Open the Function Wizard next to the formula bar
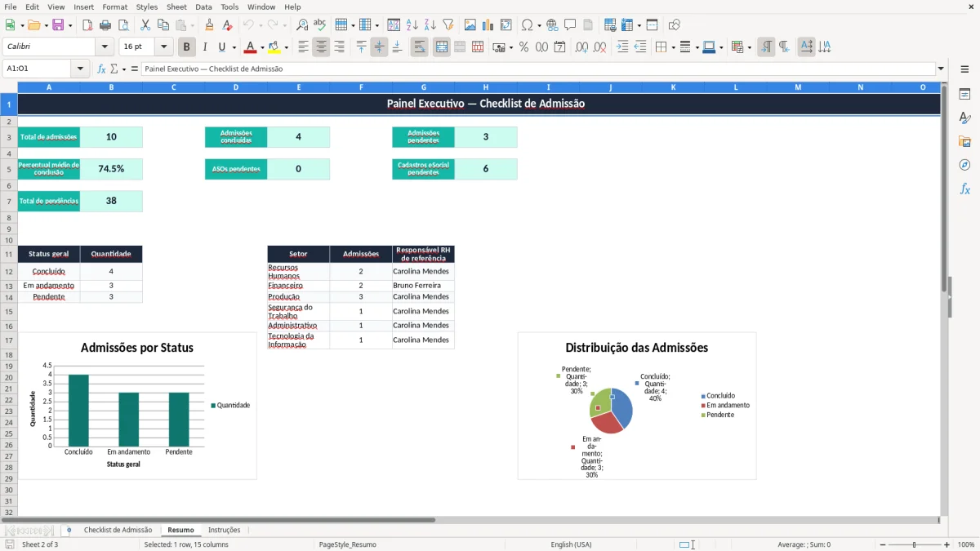Screen dimensions: 980x551 [x=101, y=69]
